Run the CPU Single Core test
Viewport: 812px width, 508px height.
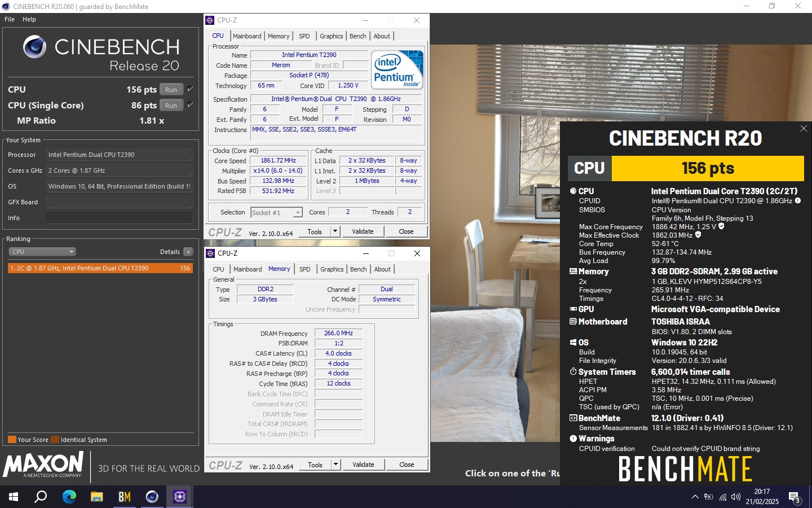click(x=171, y=105)
